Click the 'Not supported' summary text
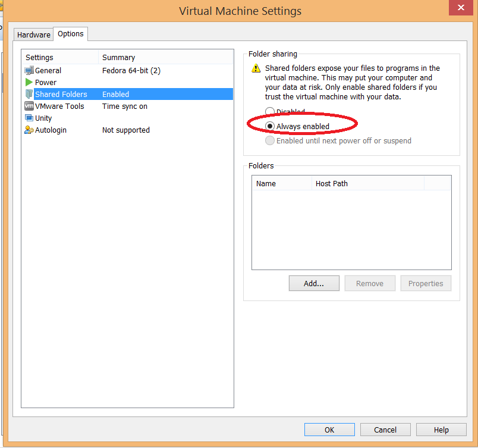The height and width of the screenshot is (448, 478). (126, 130)
